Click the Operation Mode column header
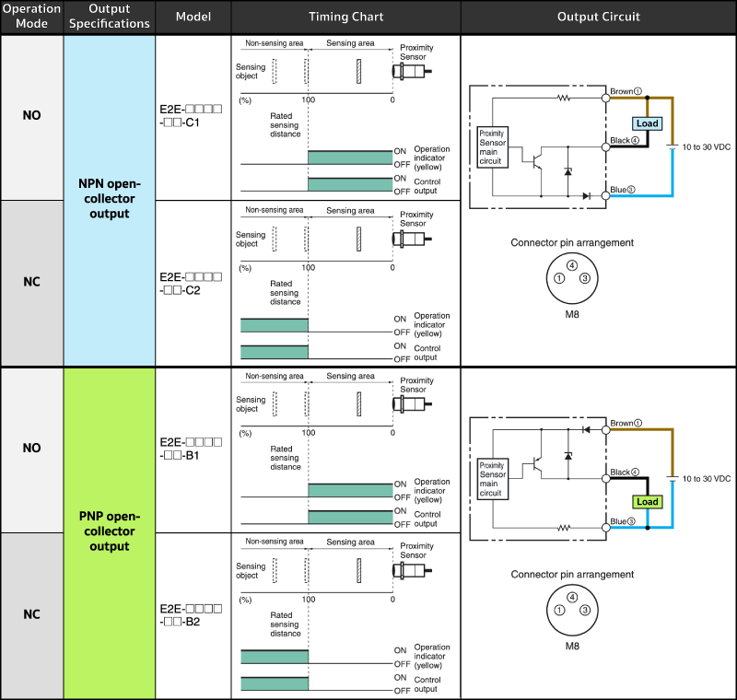 coord(32,17)
